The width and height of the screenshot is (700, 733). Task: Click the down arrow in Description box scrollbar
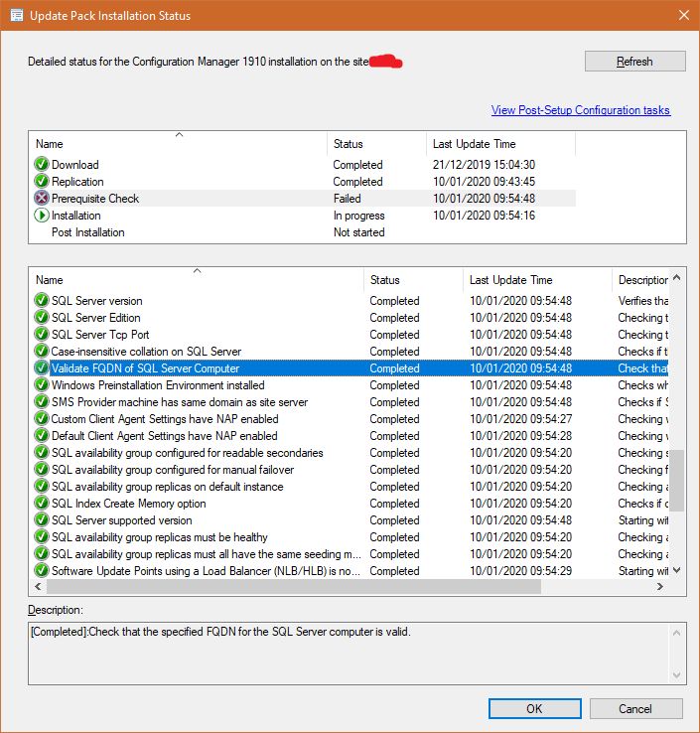tap(676, 675)
